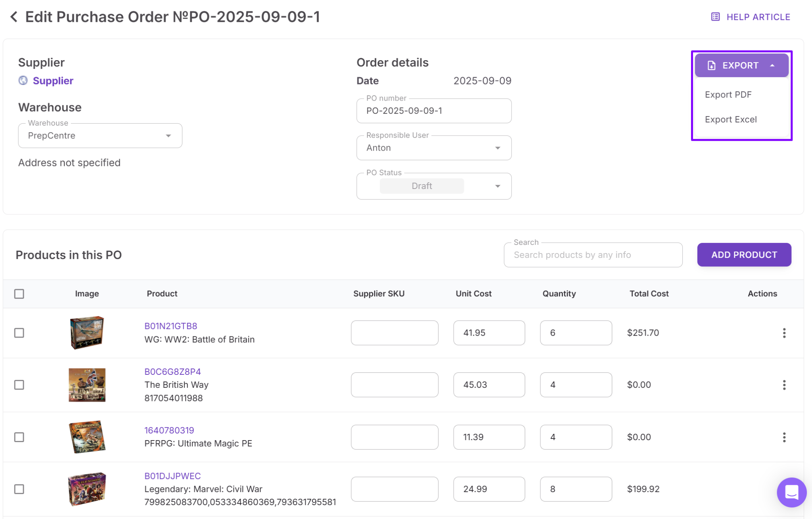This screenshot has height=519, width=812.
Task: Check the checkbox for The British Way
Action: click(x=19, y=385)
